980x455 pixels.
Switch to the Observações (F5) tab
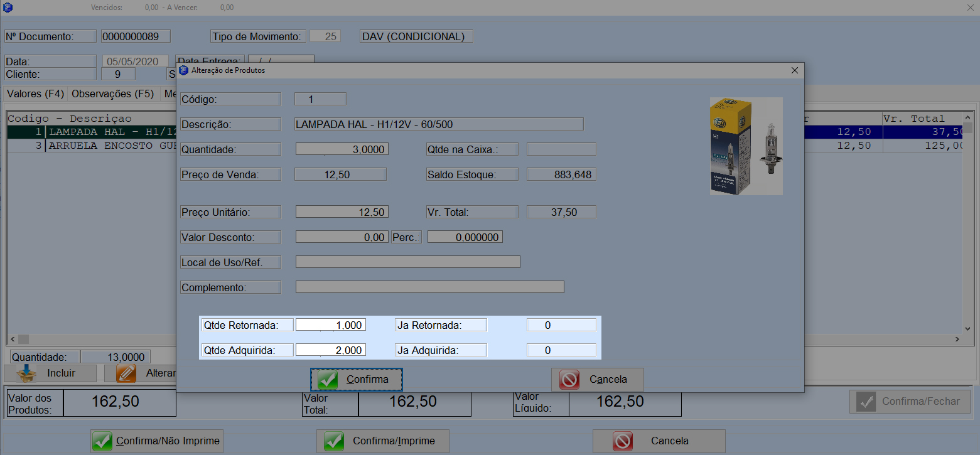112,94
